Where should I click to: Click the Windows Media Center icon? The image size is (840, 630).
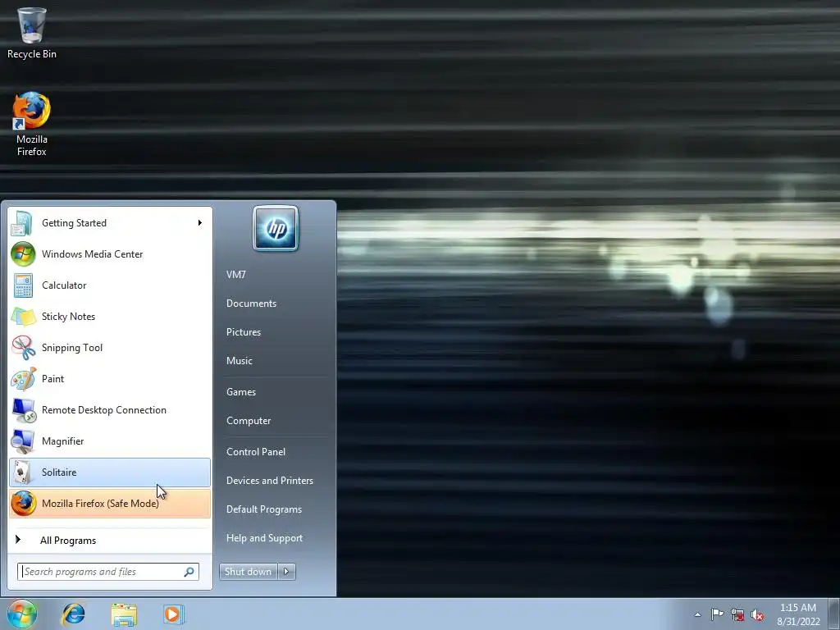(23, 254)
